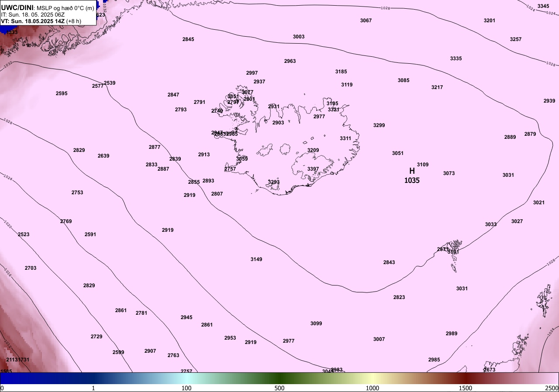Click the 2877 height value
The width and height of the screenshot is (559, 392).
click(x=155, y=147)
